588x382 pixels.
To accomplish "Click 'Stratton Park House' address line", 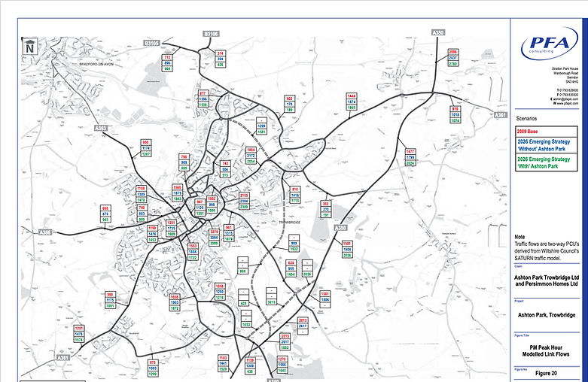I will pyautogui.click(x=565, y=69).
